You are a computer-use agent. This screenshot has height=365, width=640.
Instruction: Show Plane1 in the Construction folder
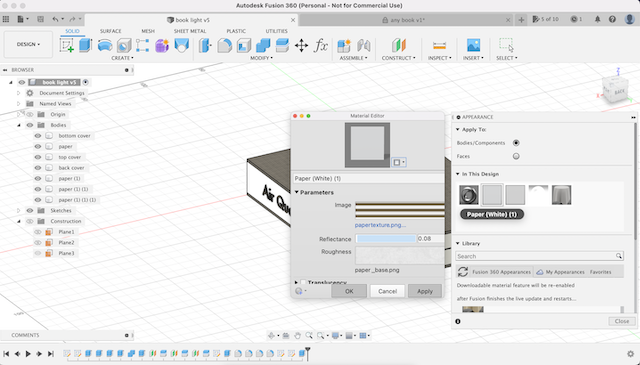point(38,232)
